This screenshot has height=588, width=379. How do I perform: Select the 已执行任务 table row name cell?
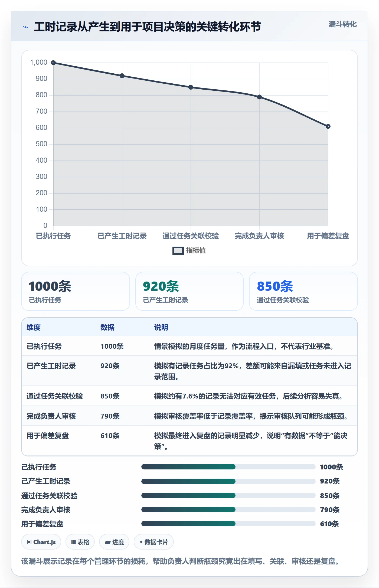click(x=44, y=346)
